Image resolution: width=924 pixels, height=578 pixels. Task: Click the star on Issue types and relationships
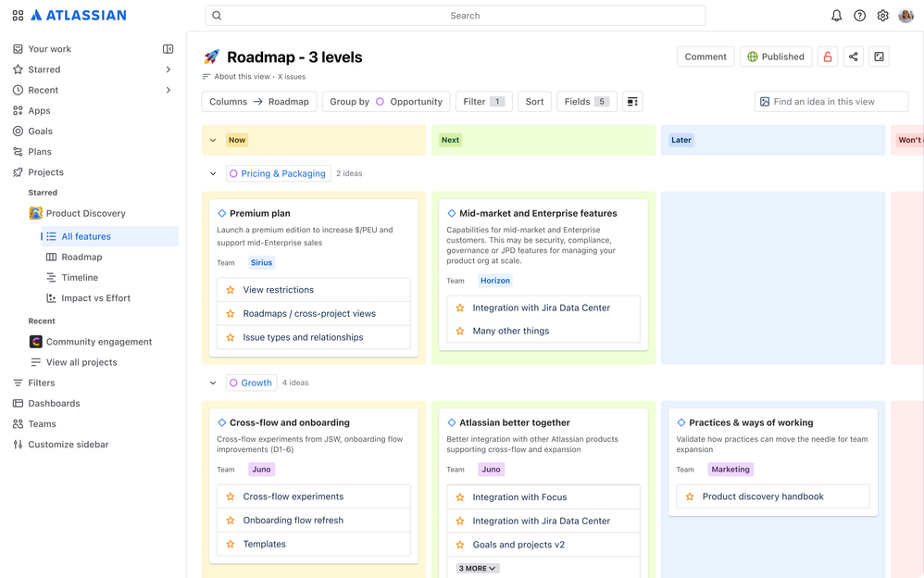coord(231,337)
